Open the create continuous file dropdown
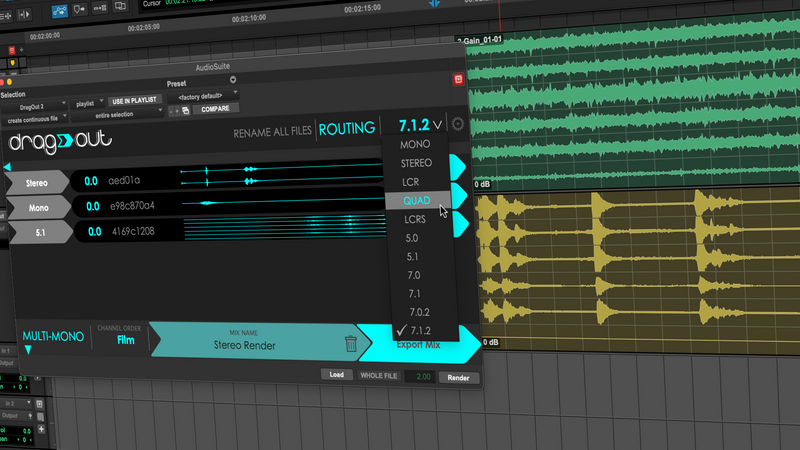 (35, 119)
